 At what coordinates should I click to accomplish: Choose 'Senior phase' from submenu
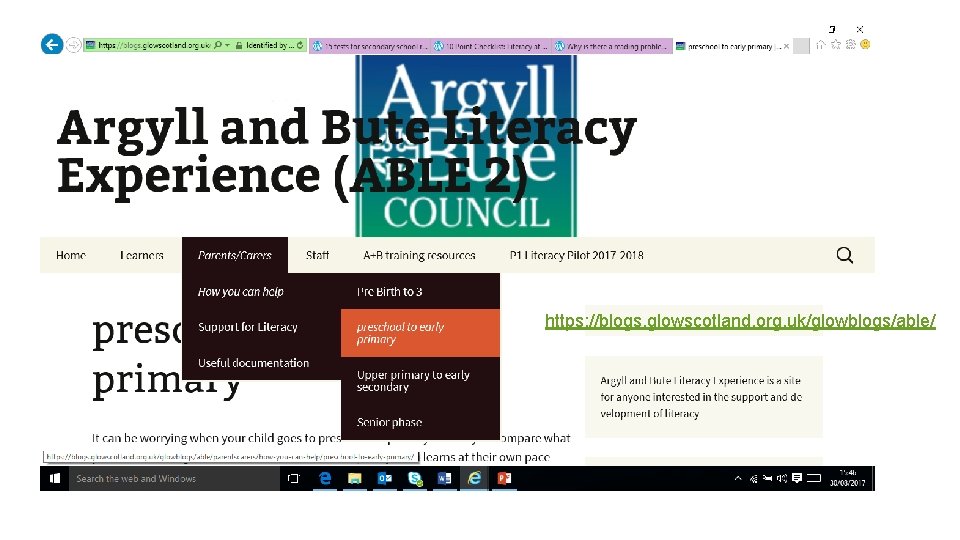point(389,422)
